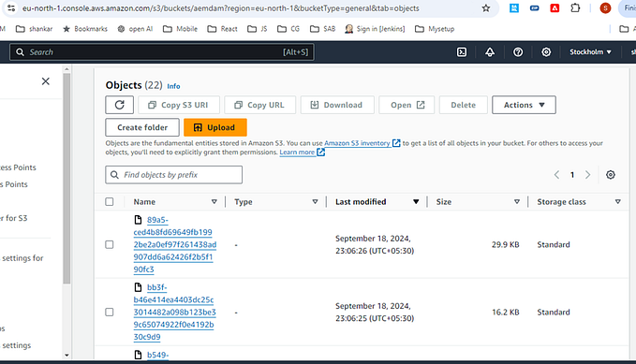Viewport: 636px width, 364px height.
Task: Open the CG bookmarks folder
Action: pyautogui.click(x=288, y=29)
